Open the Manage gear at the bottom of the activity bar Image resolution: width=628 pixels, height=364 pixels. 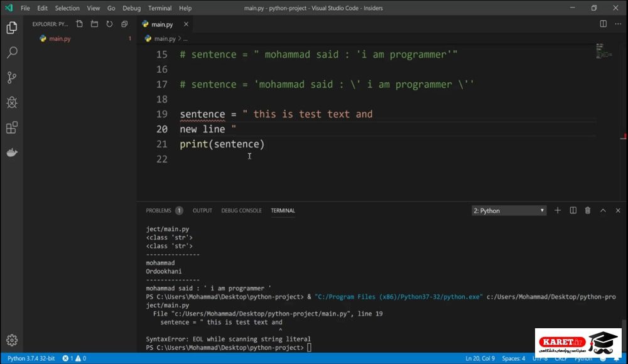(x=11, y=340)
